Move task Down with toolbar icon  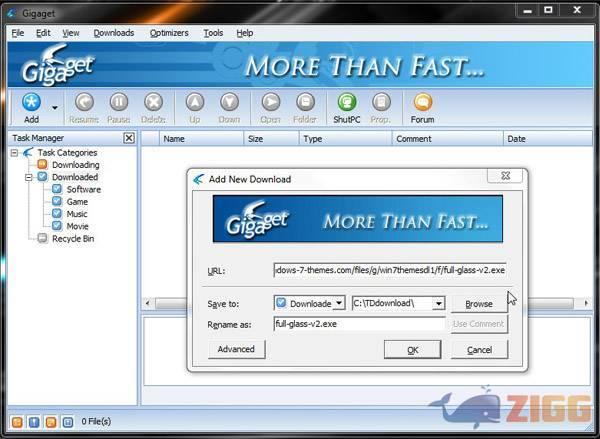(229, 103)
